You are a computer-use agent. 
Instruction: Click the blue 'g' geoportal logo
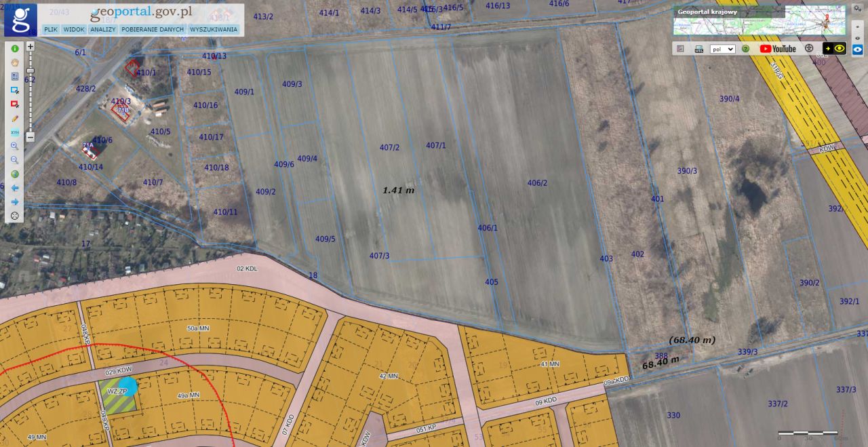point(20,20)
